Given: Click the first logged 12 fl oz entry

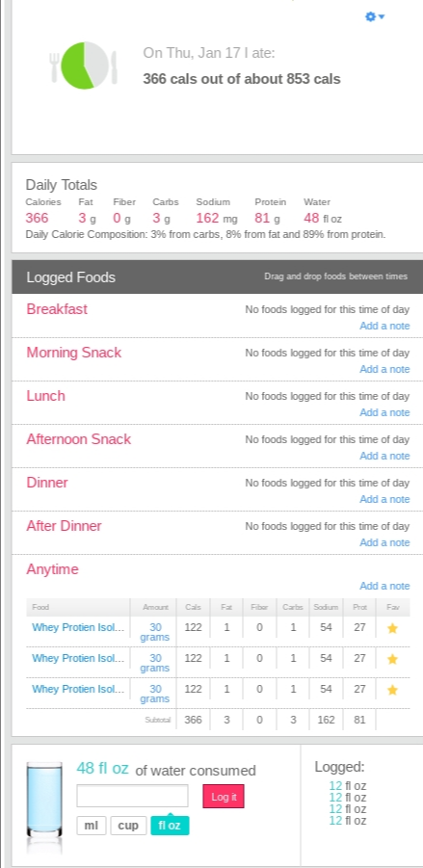Looking at the screenshot, I should click(x=347, y=785).
